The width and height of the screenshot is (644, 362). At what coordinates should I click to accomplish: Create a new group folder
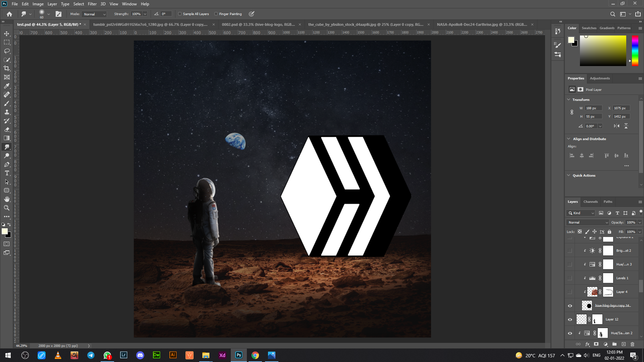pos(614,344)
